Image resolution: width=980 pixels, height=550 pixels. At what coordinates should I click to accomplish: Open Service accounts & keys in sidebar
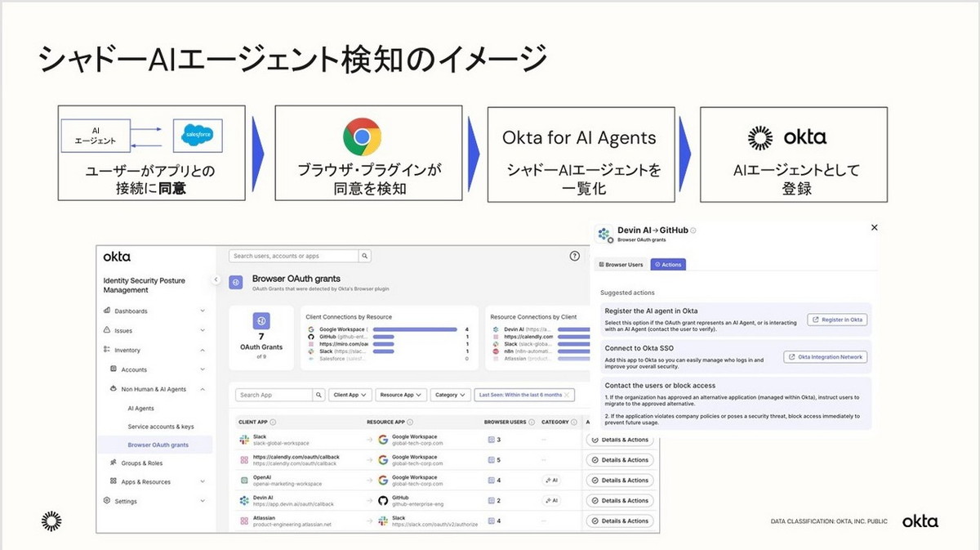click(161, 427)
